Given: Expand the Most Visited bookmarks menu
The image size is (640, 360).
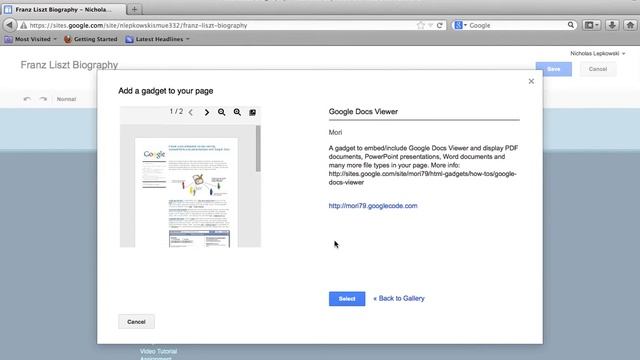Looking at the screenshot, I should [31, 39].
